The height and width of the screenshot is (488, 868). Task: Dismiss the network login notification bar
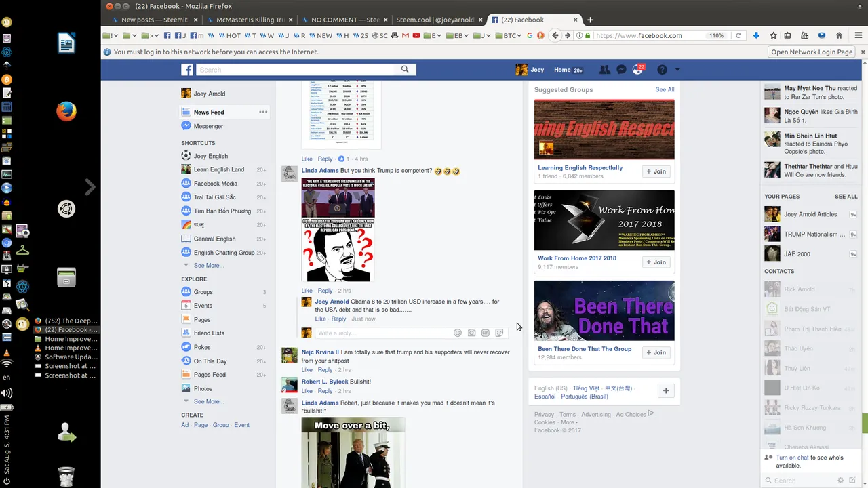click(x=863, y=52)
